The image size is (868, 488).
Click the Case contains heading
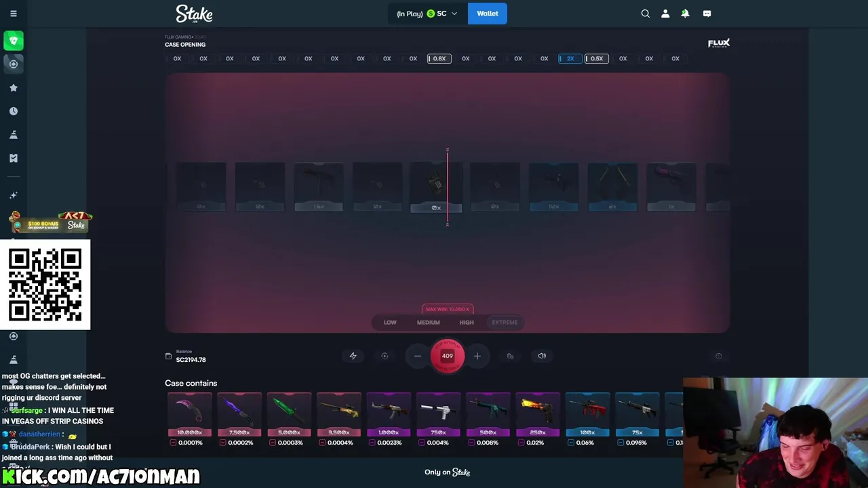tap(191, 384)
